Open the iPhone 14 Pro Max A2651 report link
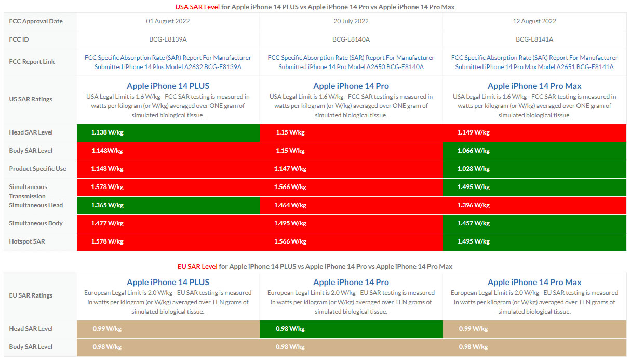Screen dimensions: 644x363 pos(534,62)
